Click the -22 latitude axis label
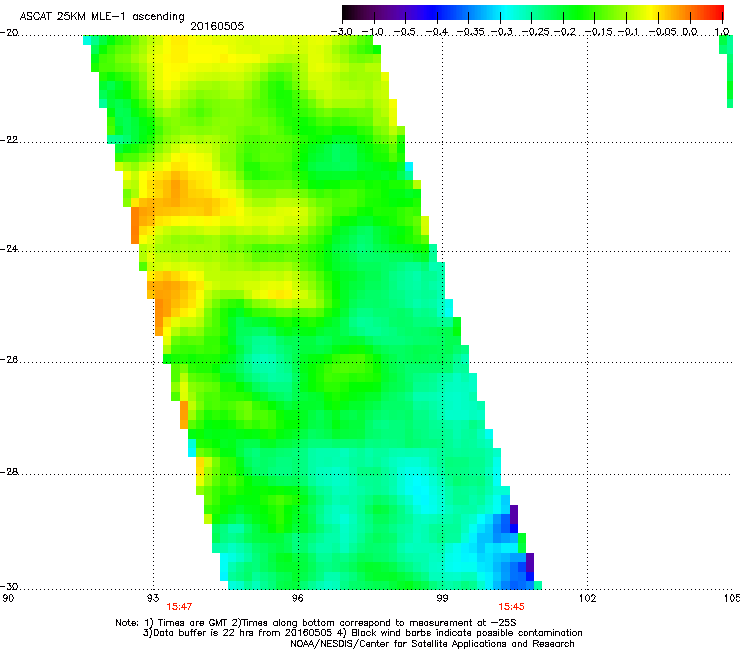Image resolution: width=740 pixels, height=650 pixels. (9, 140)
